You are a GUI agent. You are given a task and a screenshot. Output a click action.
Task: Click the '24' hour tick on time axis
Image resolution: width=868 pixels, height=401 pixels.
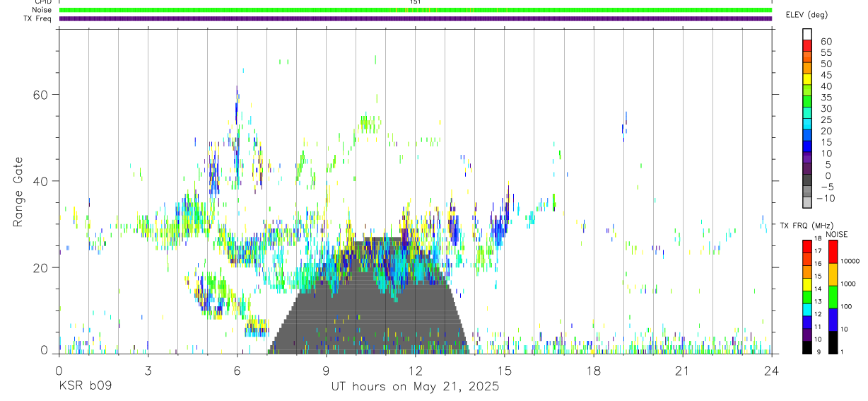click(771, 370)
